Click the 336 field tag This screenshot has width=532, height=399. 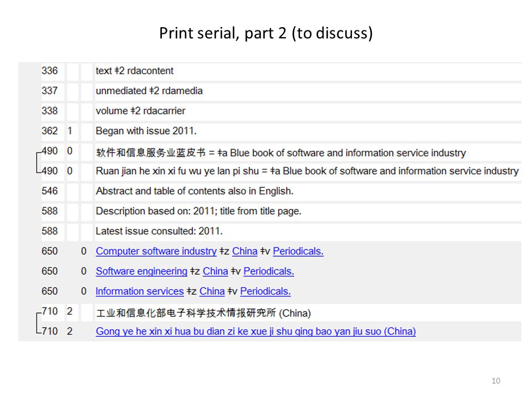49,70
